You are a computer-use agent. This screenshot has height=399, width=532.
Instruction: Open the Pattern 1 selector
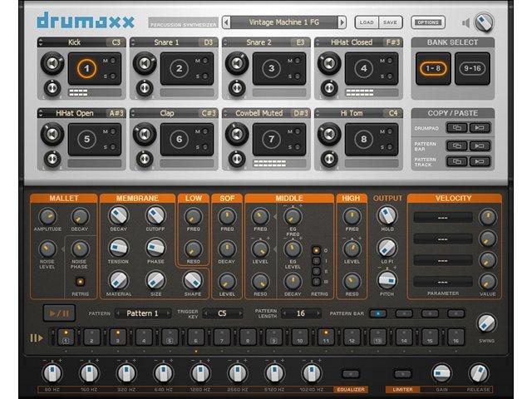[x=142, y=313]
